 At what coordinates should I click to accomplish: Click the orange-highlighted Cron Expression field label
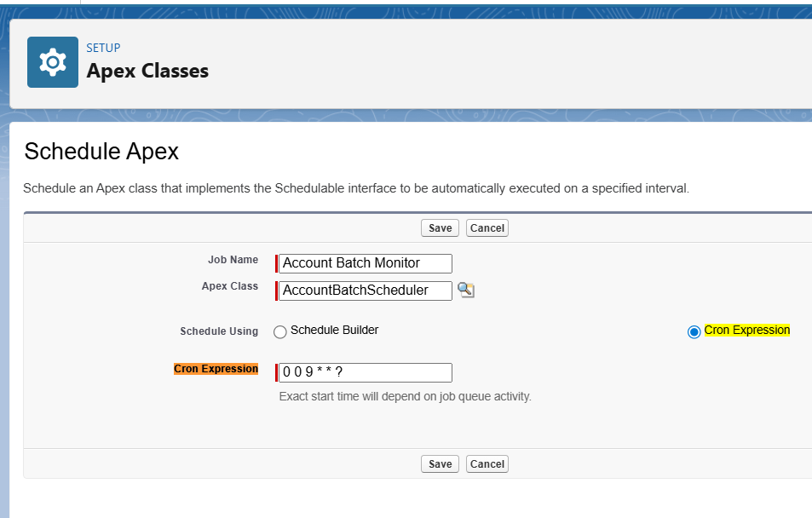click(x=216, y=369)
